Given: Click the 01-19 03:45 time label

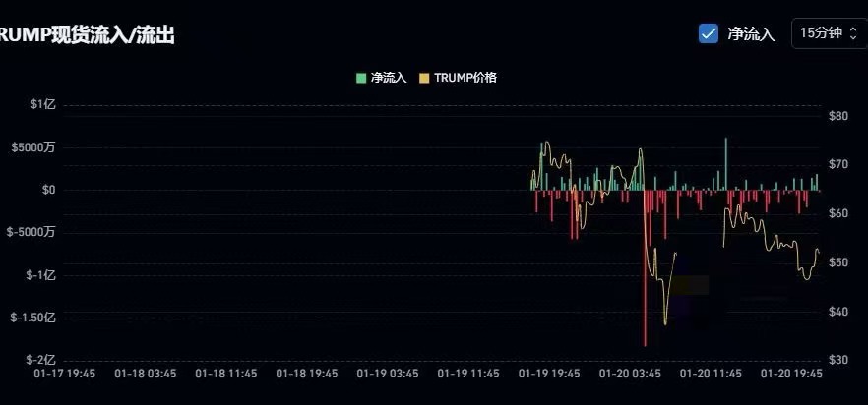Looking at the screenshot, I should [388, 374].
